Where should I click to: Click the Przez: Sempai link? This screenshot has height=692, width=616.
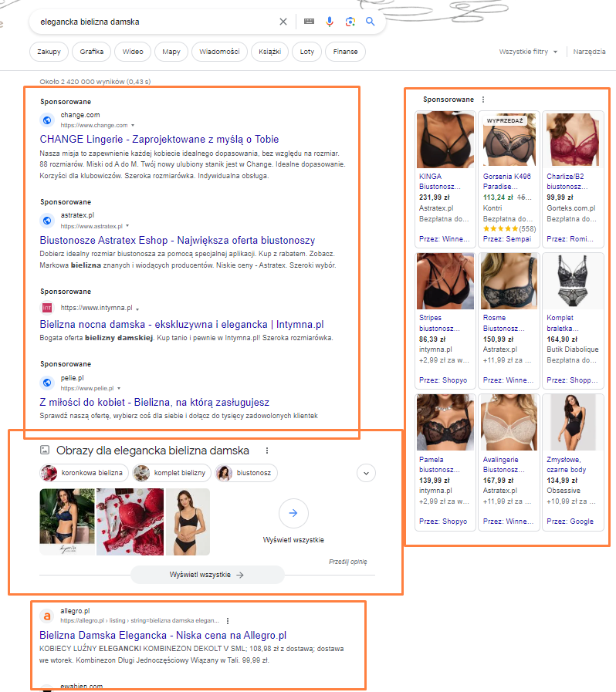point(507,238)
